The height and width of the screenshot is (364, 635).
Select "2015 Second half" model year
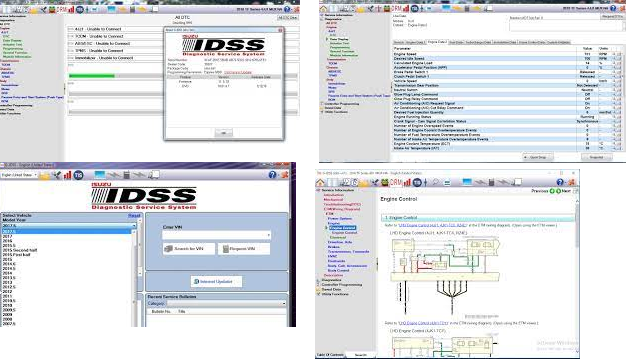[x=19, y=250]
